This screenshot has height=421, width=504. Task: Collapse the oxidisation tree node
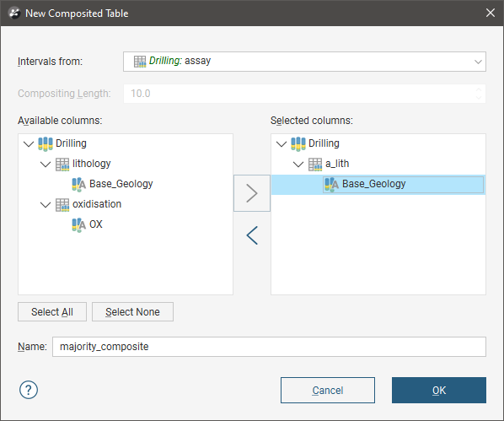46,205
